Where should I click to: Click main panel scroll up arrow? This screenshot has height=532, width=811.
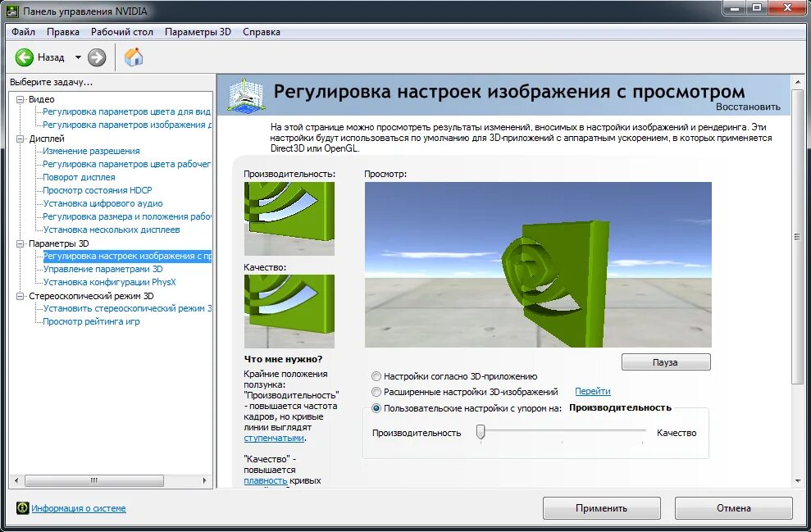click(x=797, y=82)
